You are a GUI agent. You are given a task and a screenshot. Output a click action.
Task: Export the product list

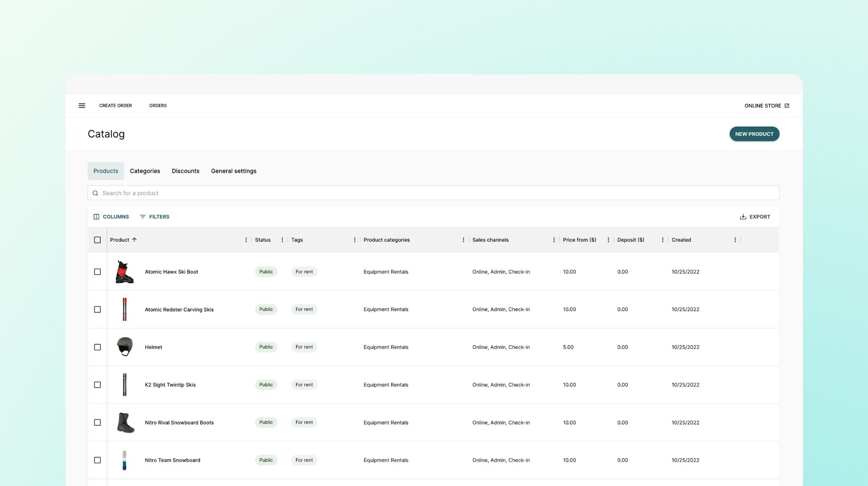[755, 217]
